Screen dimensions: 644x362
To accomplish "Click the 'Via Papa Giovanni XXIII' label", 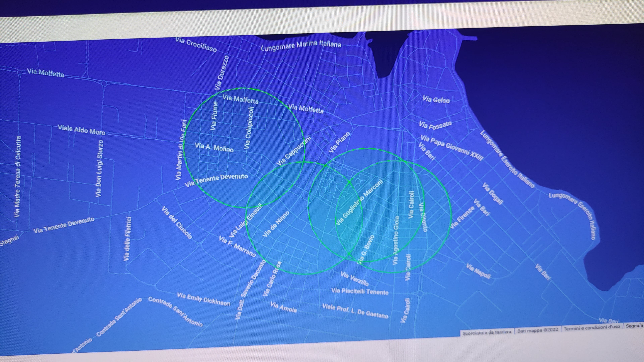I will coord(451,148).
